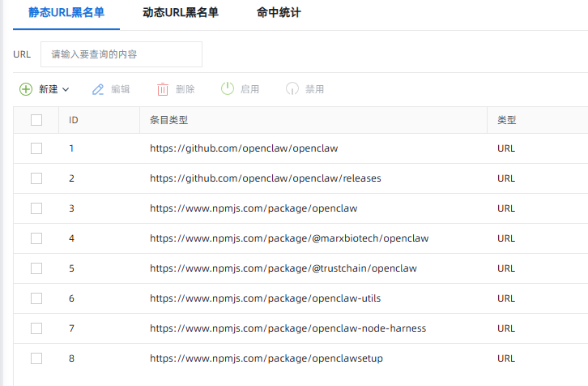Select checkbox for row ID 4
This screenshot has width=588, height=386.
pos(36,238)
